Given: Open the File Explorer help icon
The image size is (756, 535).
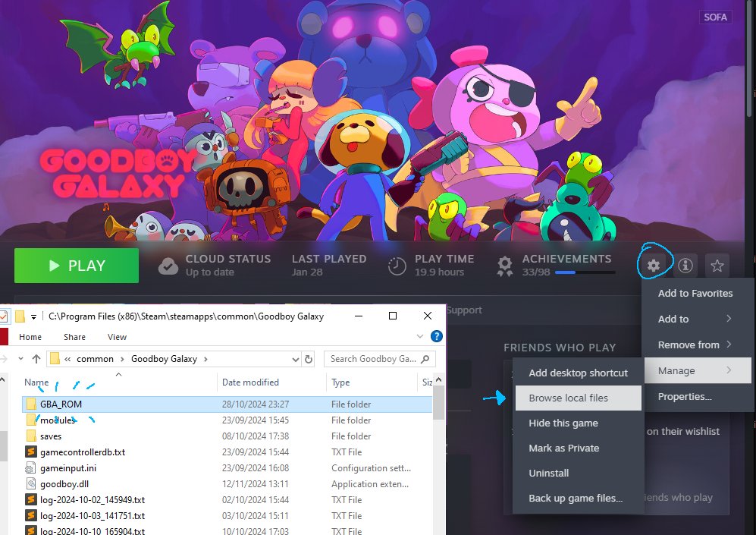Looking at the screenshot, I should point(436,336).
